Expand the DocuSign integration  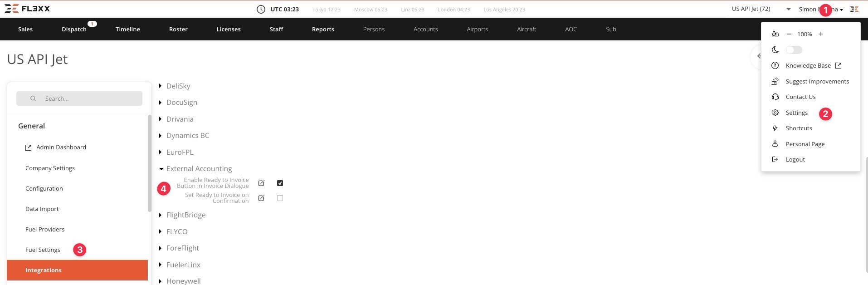(x=161, y=103)
